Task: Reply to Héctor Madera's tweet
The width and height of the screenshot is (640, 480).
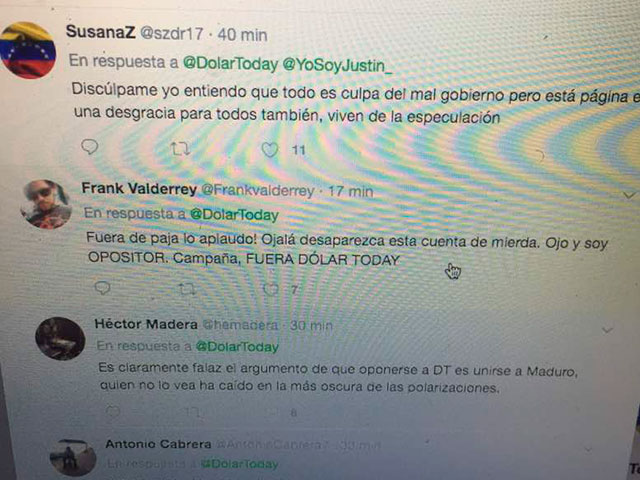Action: point(113,411)
